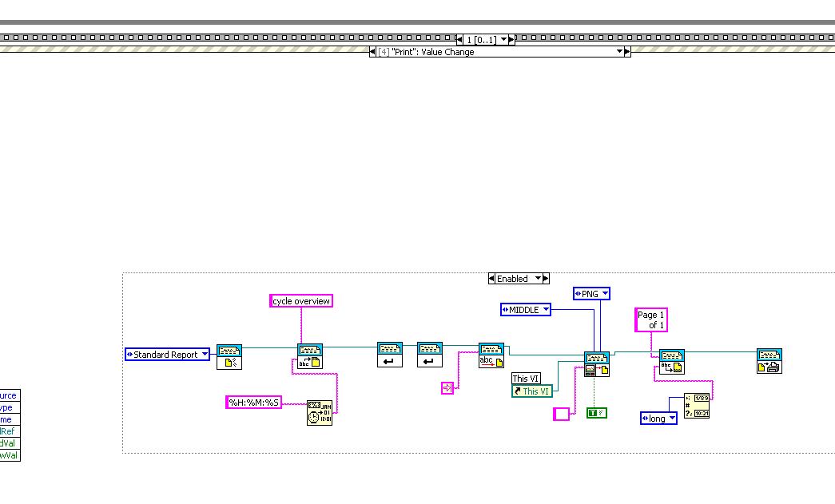Go to next Enabled diagram subdiagram

click(x=546, y=278)
